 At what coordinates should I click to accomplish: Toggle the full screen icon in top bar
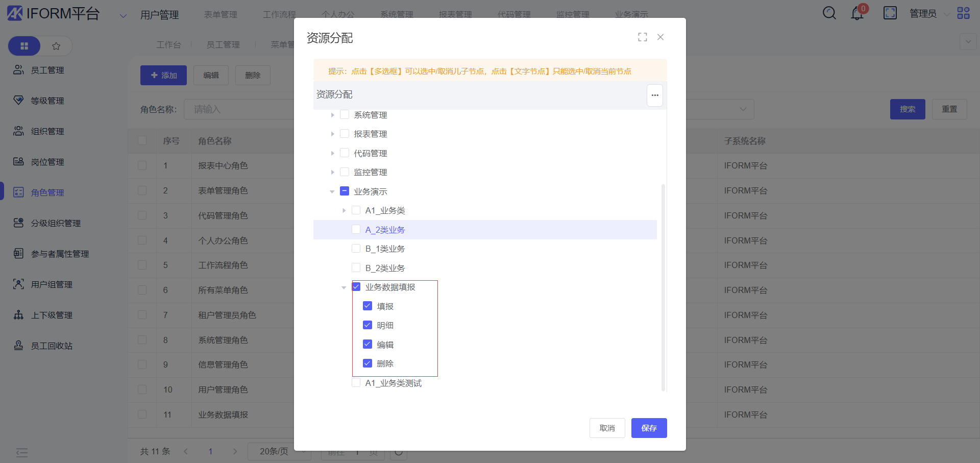[890, 13]
